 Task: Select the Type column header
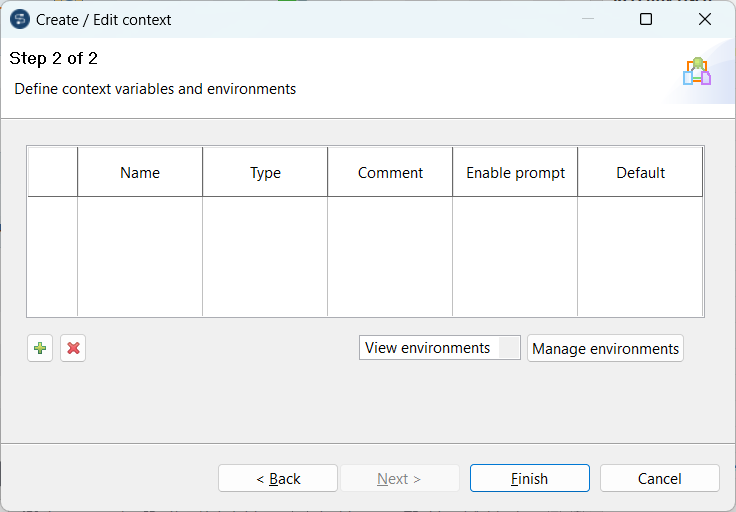(x=265, y=172)
